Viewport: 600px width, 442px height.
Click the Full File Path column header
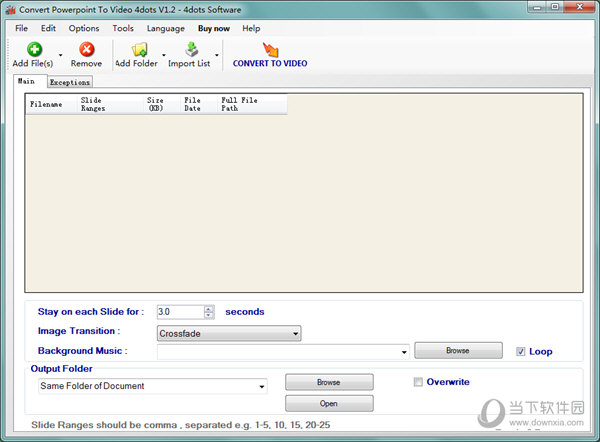[x=252, y=104]
